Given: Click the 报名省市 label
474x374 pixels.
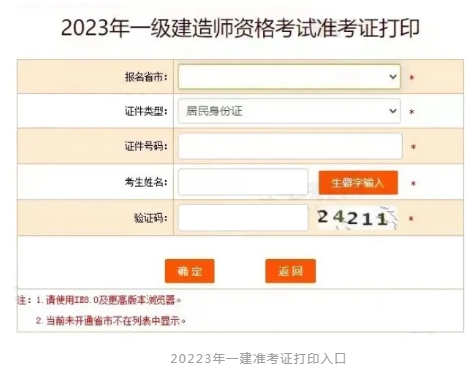Looking at the screenshot, I should 146,77.
